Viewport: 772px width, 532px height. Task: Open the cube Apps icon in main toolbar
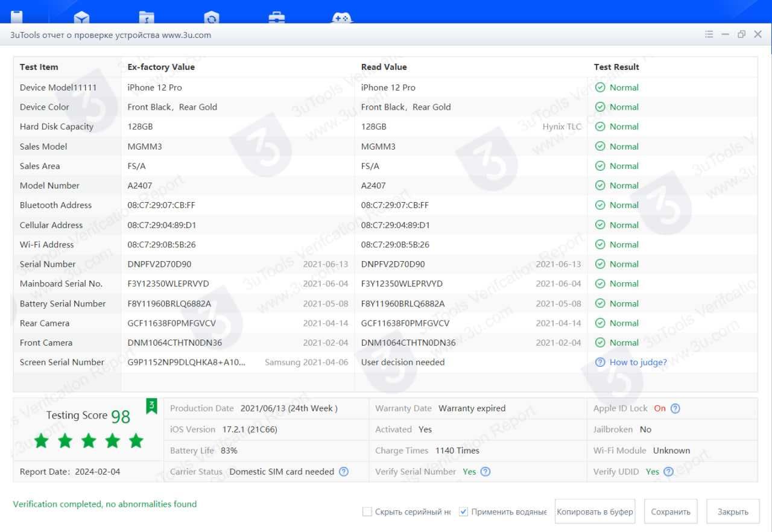[82, 17]
